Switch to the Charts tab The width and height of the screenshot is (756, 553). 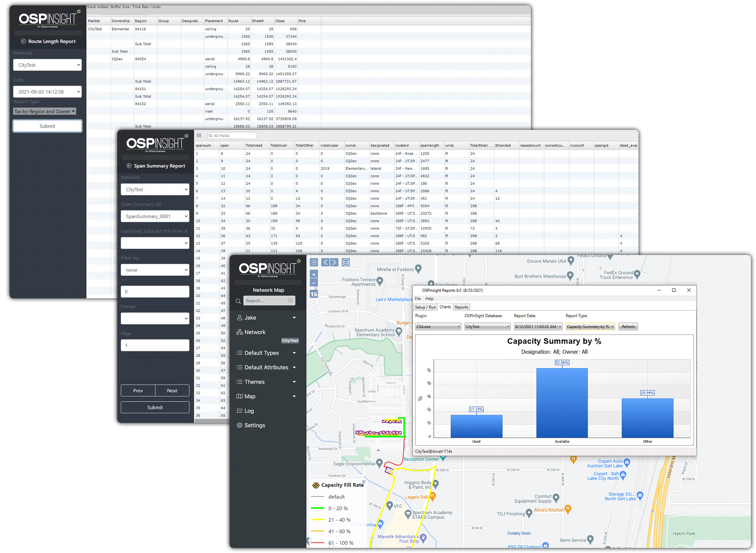[x=445, y=307]
